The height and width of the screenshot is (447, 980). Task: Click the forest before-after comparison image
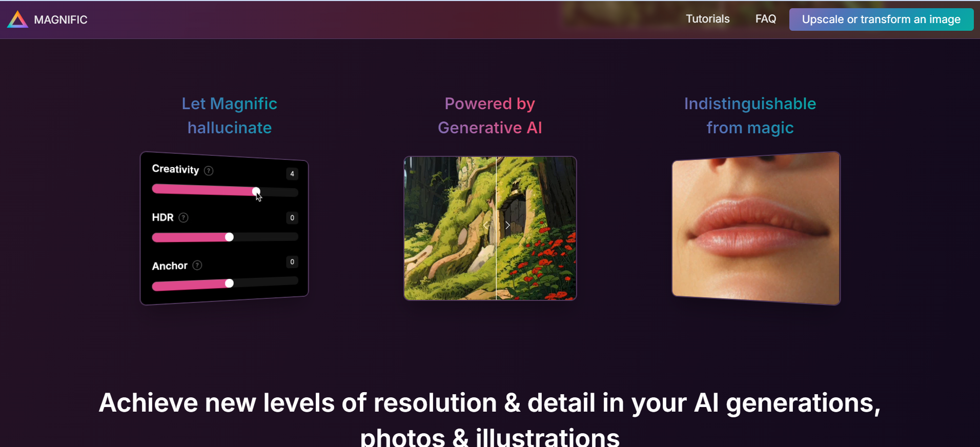pos(490,228)
